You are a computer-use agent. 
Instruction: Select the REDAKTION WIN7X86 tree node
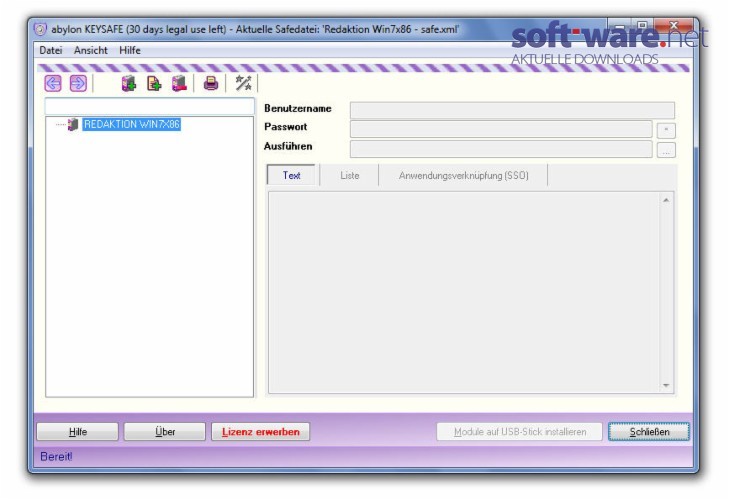tap(132, 124)
